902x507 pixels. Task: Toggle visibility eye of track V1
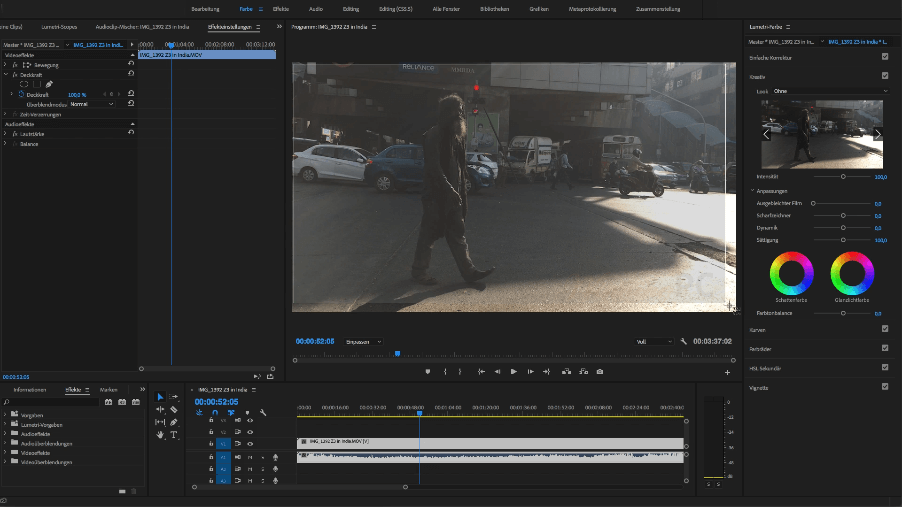pyautogui.click(x=250, y=444)
